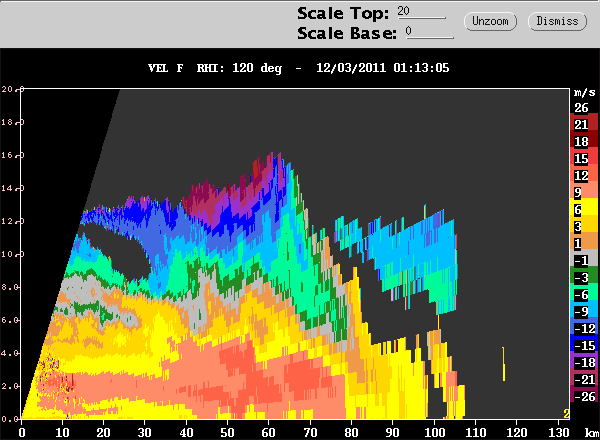Select the -21 m/s color swatch
600x440 pixels.
point(584,376)
